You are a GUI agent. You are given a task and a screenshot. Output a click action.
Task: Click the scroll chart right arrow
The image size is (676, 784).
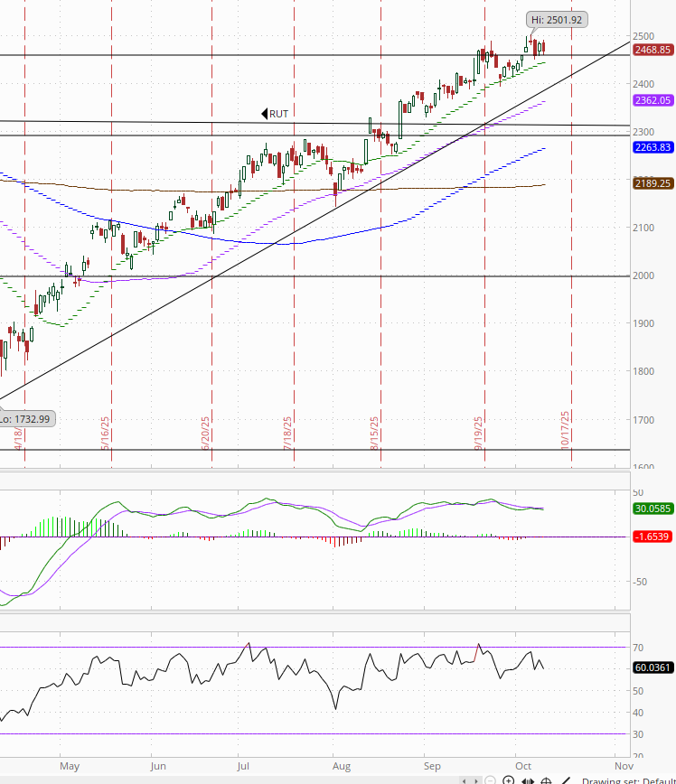pos(476,781)
